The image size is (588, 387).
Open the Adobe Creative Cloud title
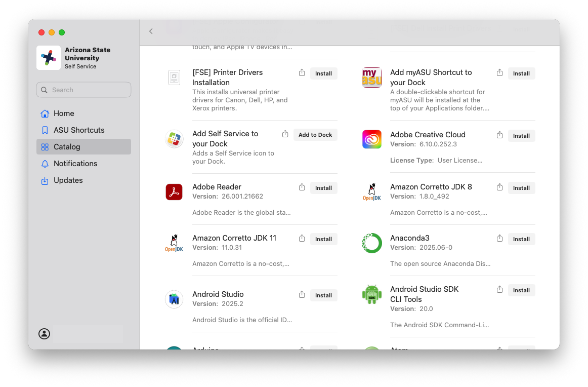click(x=428, y=135)
